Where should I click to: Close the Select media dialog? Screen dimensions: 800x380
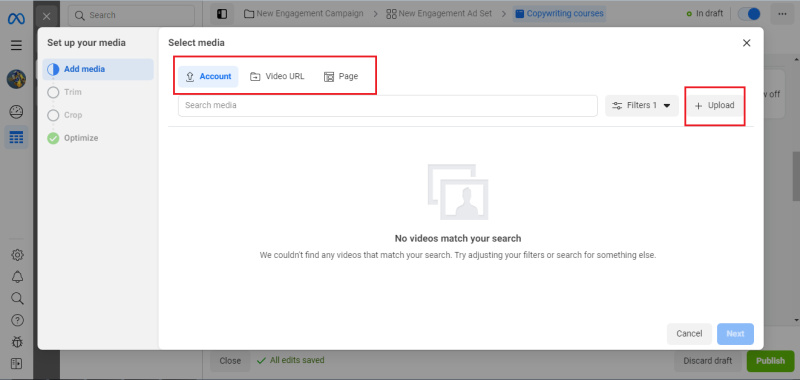click(x=746, y=43)
